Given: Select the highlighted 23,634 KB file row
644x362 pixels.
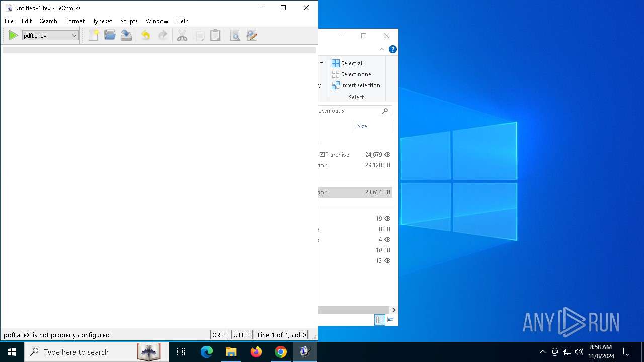Looking at the screenshot, I should coord(355,192).
